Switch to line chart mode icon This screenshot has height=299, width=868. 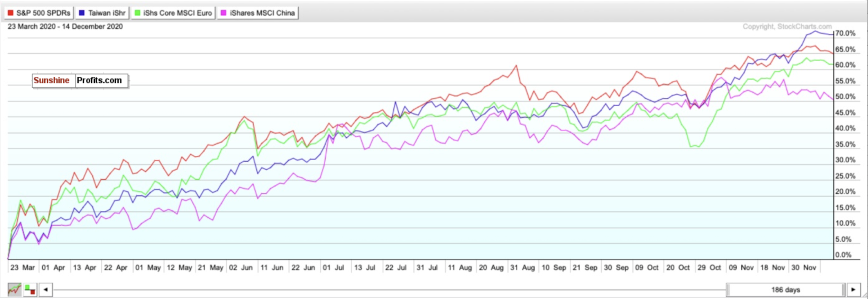pyautogui.click(x=15, y=290)
